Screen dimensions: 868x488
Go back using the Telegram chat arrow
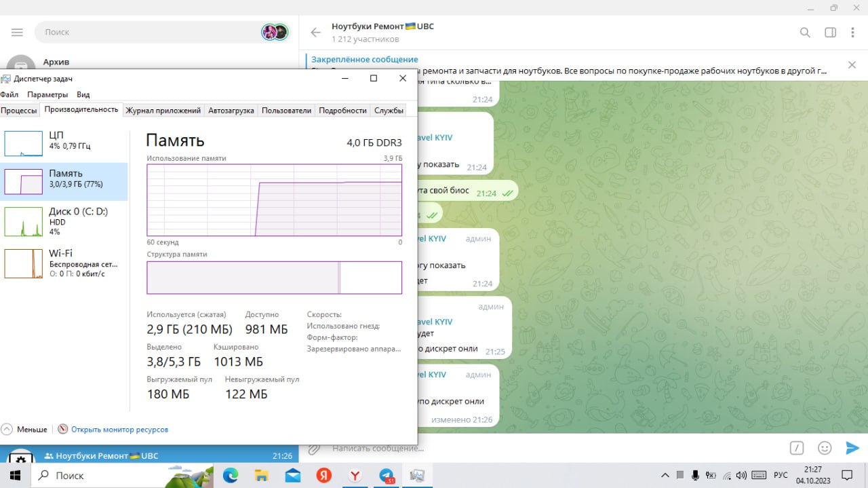tap(315, 33)
